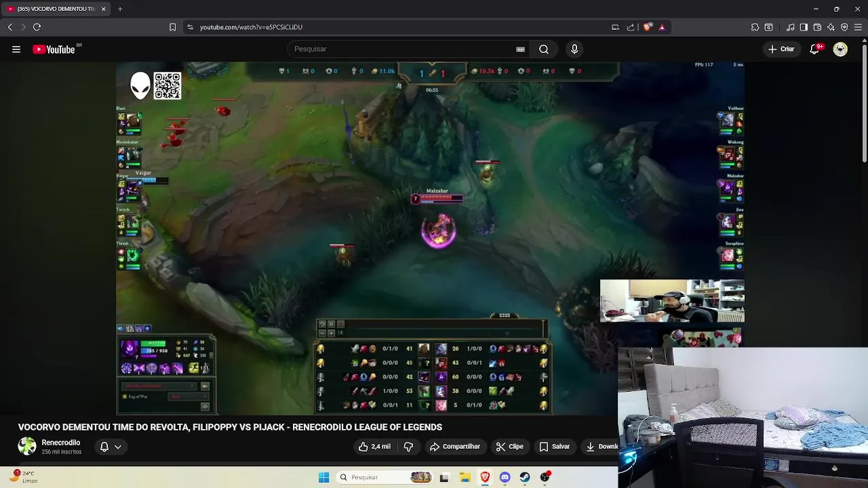Start voice search with the microphone icon
Image resolution: width=868 pixels, height=488 pixels.
(574, 49)
